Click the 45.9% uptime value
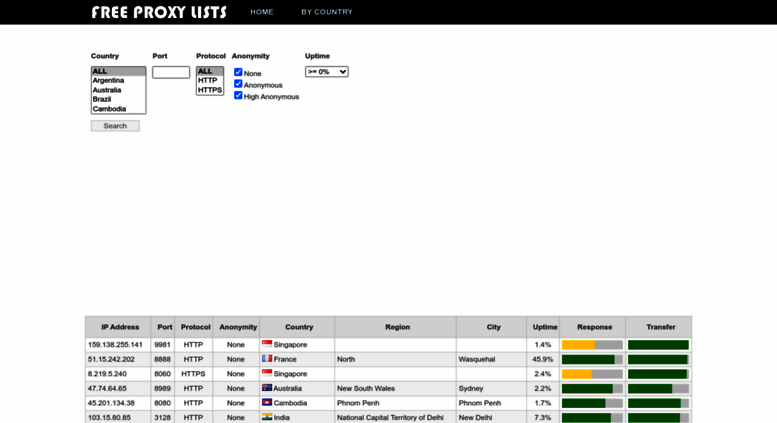 click(543, 359)
